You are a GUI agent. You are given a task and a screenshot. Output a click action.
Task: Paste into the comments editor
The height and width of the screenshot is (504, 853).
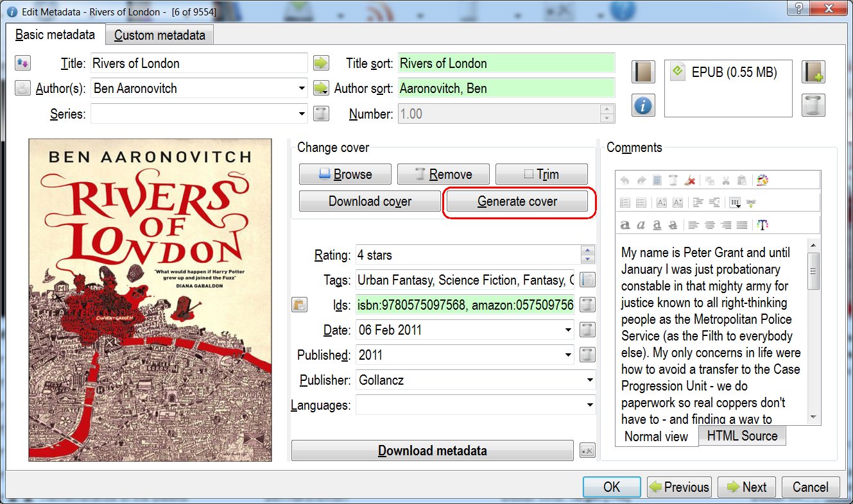pyautogui.click(x=742, y=181)
